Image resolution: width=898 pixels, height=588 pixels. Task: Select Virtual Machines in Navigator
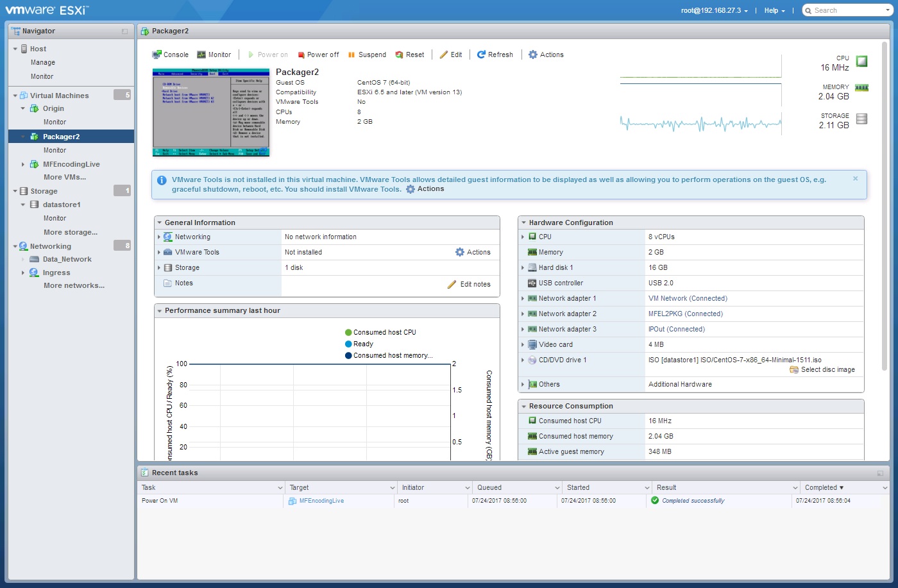[x=59, y=96]
